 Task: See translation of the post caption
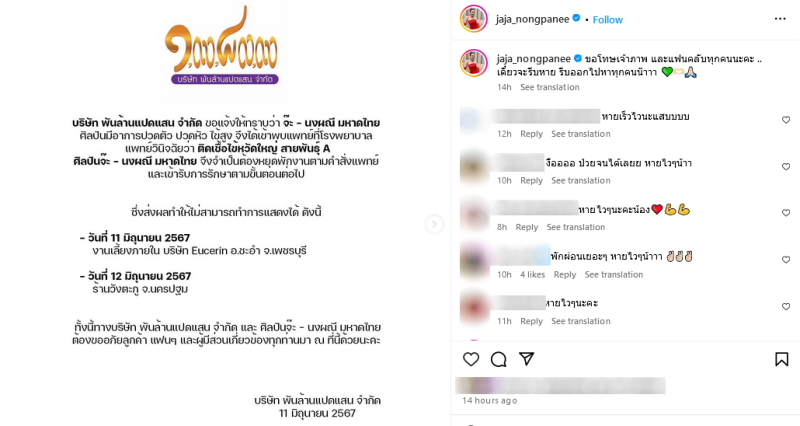tap(549, 87)
